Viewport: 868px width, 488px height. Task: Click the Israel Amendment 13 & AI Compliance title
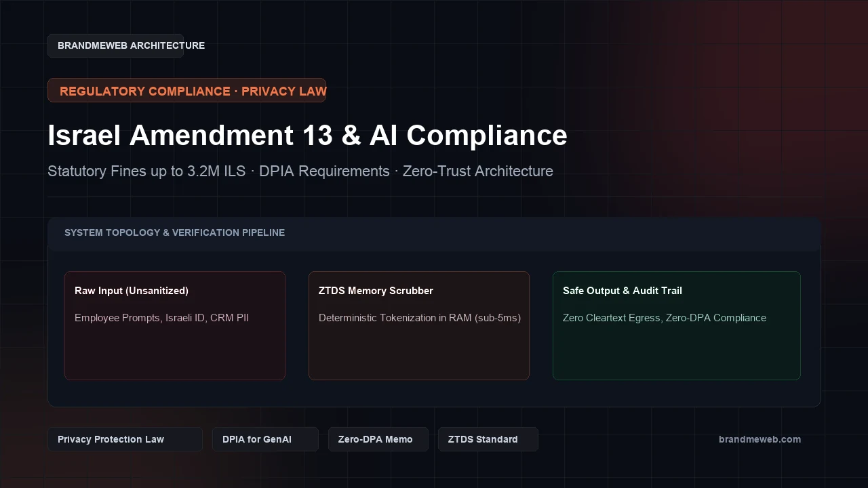pos(307,136)
